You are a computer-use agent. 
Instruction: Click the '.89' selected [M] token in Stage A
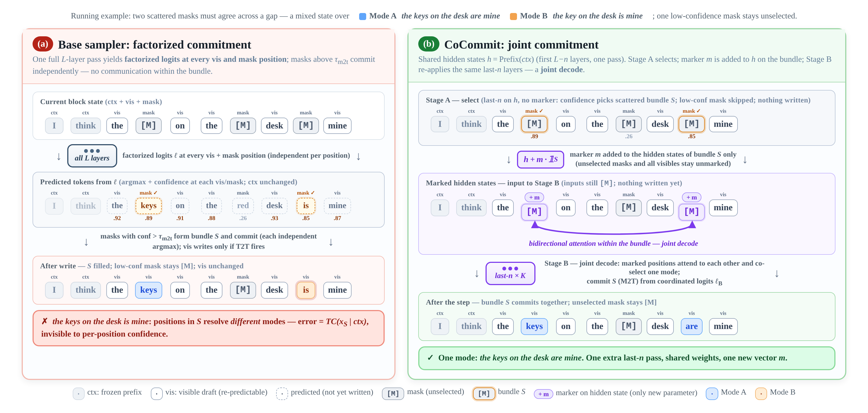tap(534, 124)
